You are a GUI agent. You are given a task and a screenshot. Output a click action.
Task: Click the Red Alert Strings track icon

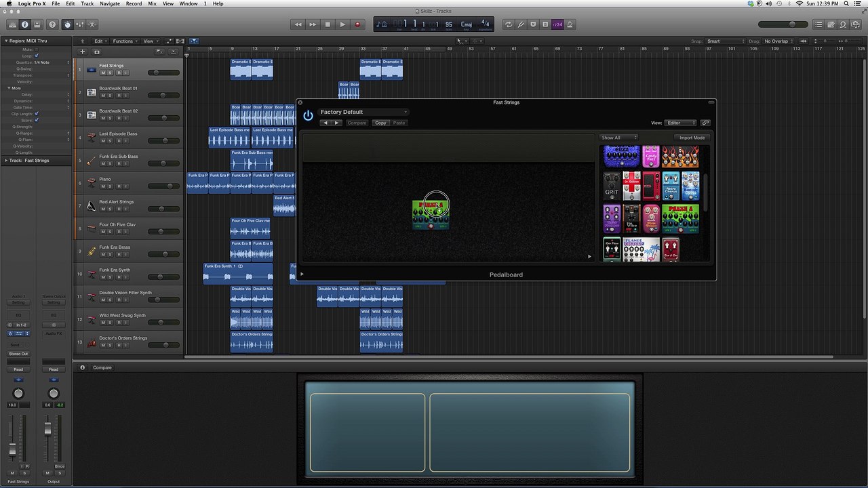[91, 205]
